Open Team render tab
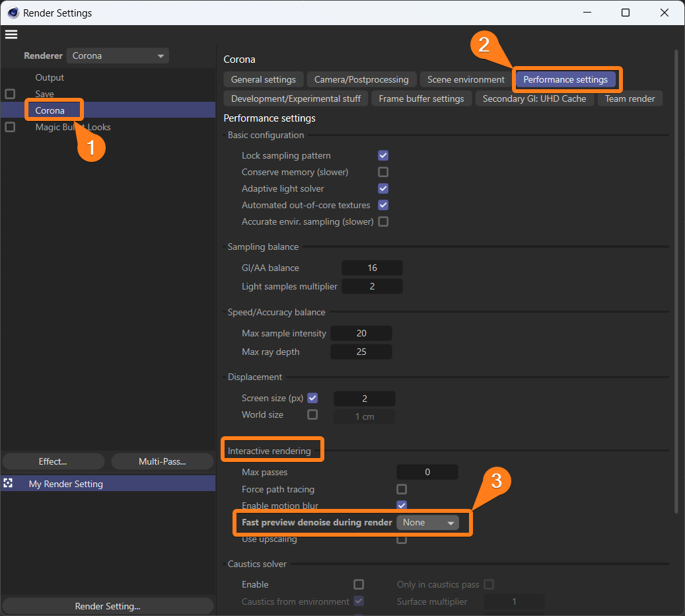The width and height of the screenshot is (685, 616). [x=630, y=98]
